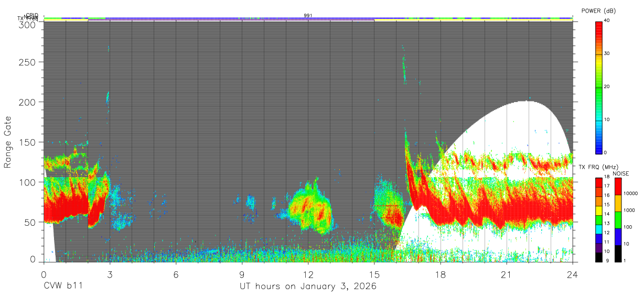Click the 9 tick on UT hours axis
This screenshot has height=297, width=644.
pyautogui.click(x=242, y=274)
